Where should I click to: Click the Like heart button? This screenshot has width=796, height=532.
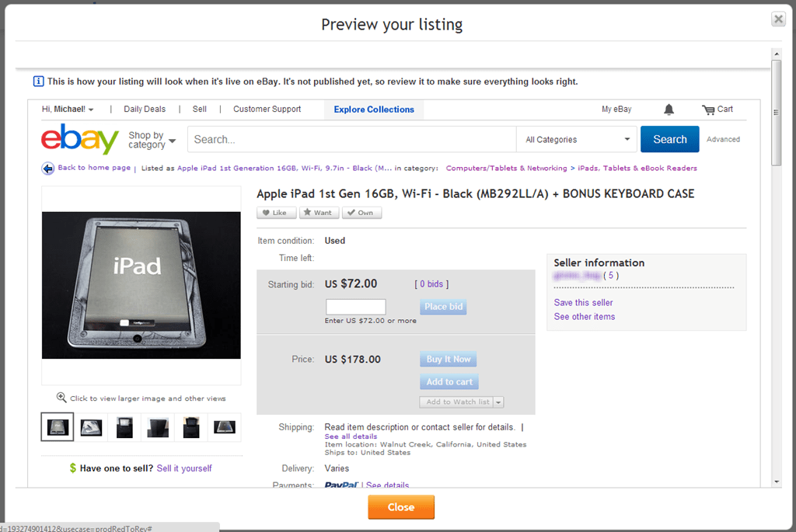275,213
